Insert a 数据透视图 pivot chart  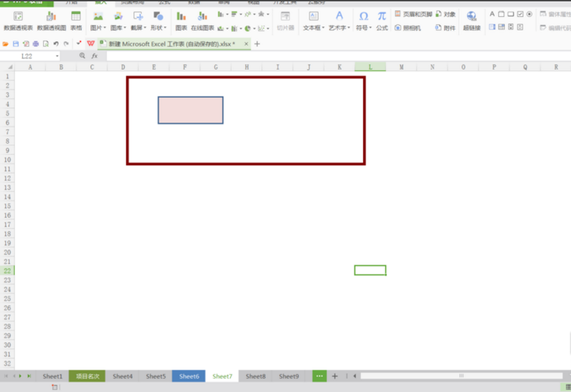pos(51,21)
